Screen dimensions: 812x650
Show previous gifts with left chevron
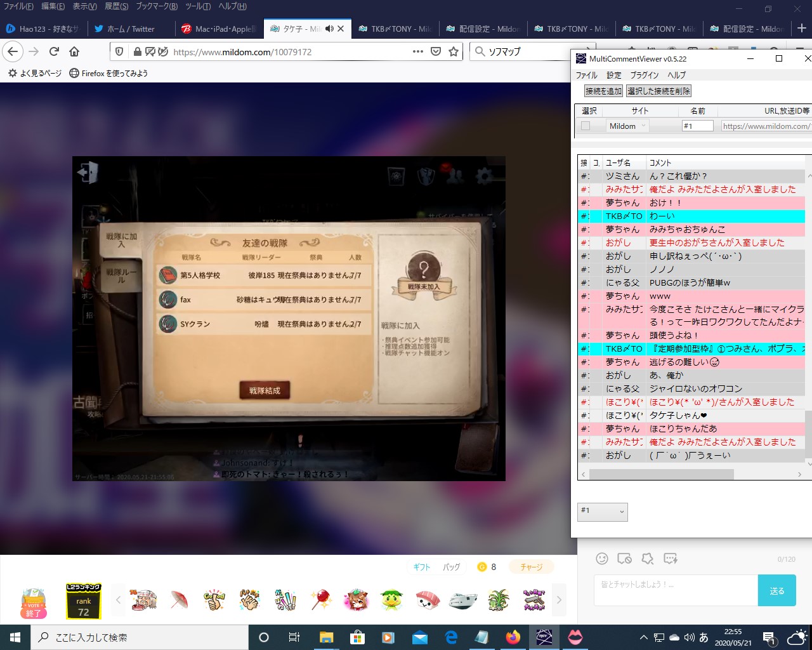pyautogui.click(x=118, y=599)
